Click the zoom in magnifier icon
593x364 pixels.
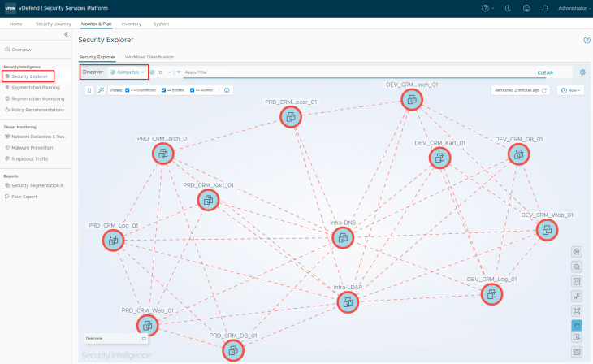(x=577, y=252)
